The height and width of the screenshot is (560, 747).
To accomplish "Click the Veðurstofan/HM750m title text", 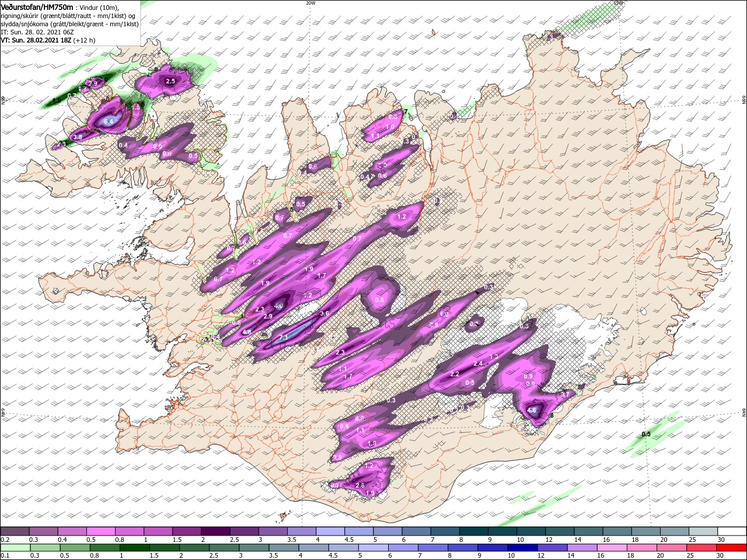I will tap(37, 6).
